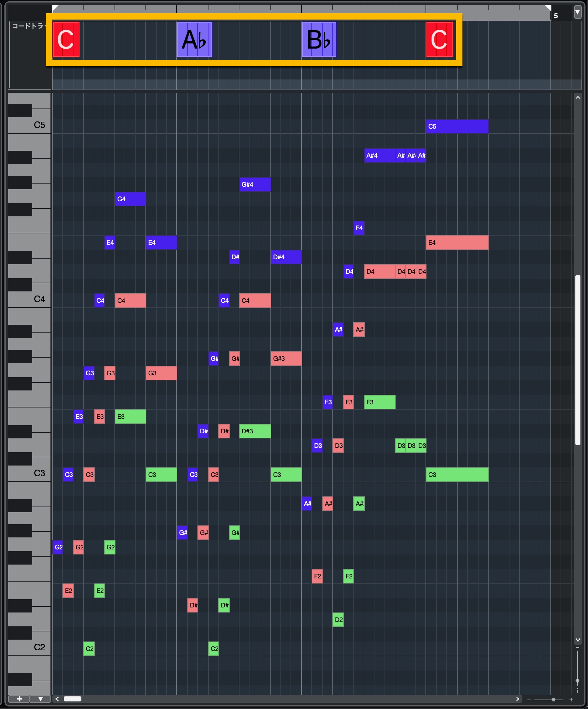Select the B♭ chord event
This screenshot has width=588, height=709.
(319, 39)
